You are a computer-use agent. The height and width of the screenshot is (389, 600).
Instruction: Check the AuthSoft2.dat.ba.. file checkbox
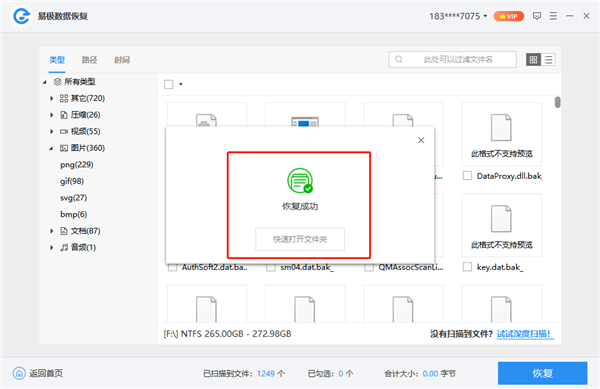[173, 267]
